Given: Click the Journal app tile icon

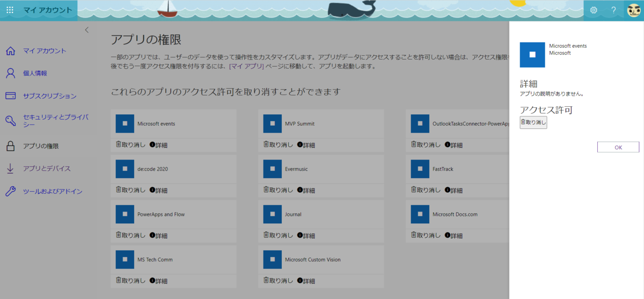Looking at the screenshot, I should pos(272,214).
